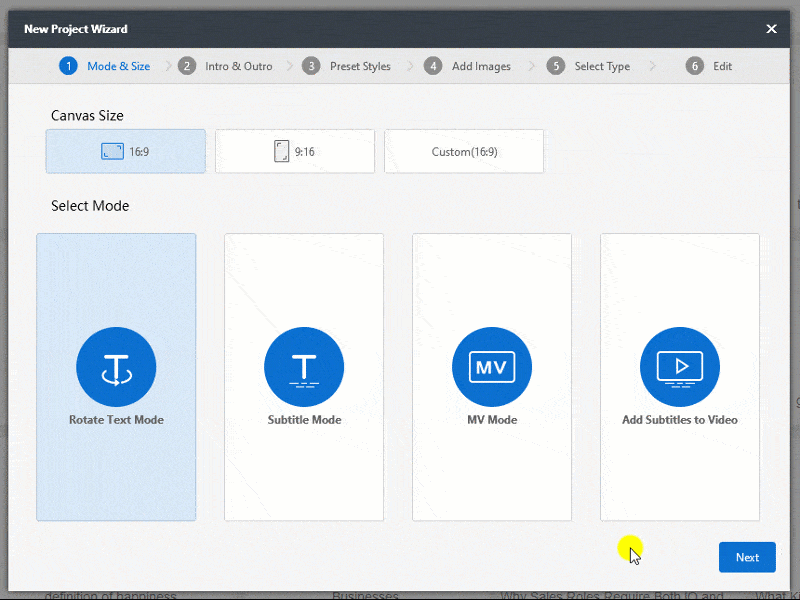The height and width of the screenshot is (600, 800).
Task: Select the Rotate Text Mode icon
Action: pyautogui.click(x=116, y=366)
